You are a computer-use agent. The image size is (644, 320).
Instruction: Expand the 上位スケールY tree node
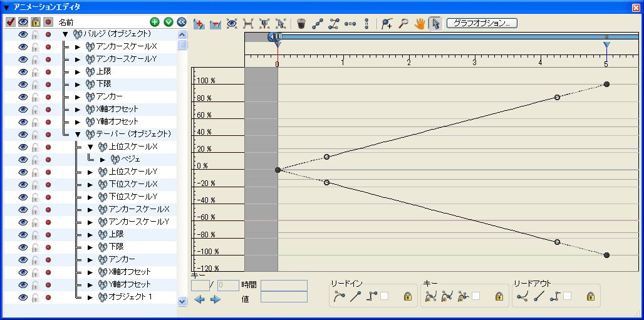coord(90,172)
